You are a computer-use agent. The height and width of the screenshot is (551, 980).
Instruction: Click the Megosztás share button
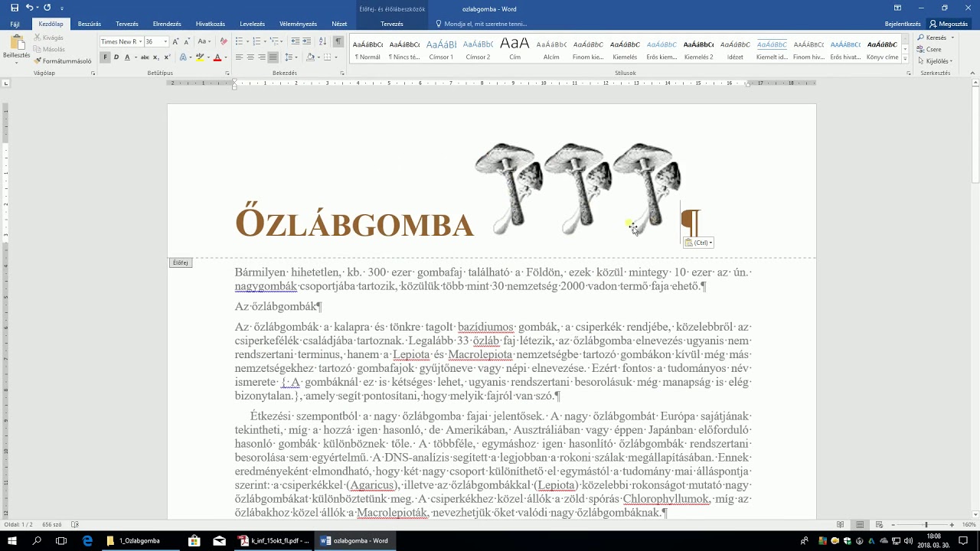click(x=949, y=24)
